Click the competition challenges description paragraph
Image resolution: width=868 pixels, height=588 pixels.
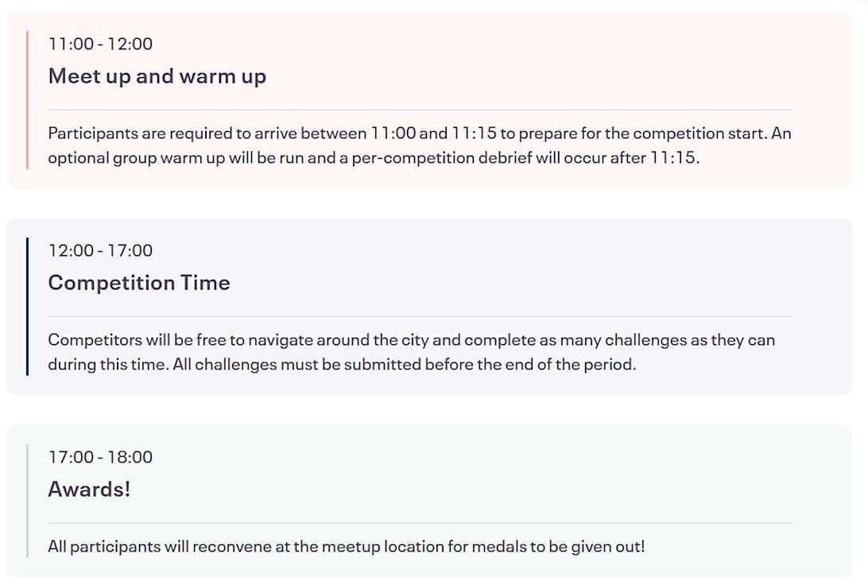(411, 353)
